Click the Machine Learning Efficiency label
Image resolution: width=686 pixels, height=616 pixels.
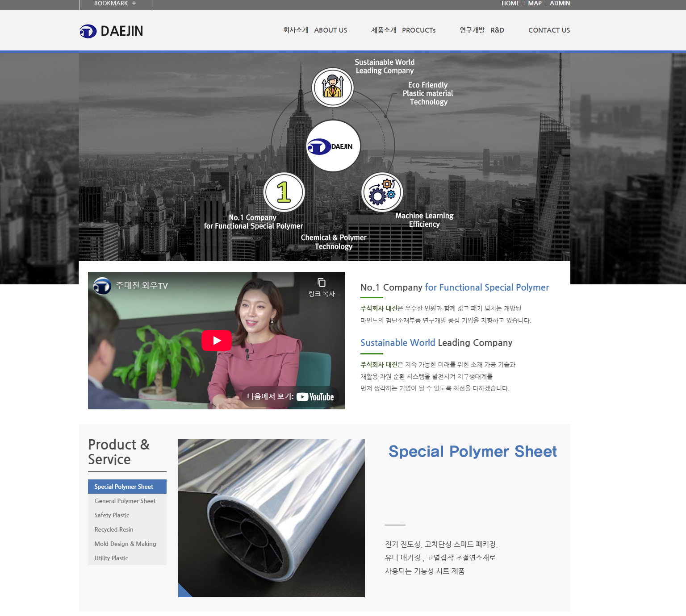[x=424, y=220]
